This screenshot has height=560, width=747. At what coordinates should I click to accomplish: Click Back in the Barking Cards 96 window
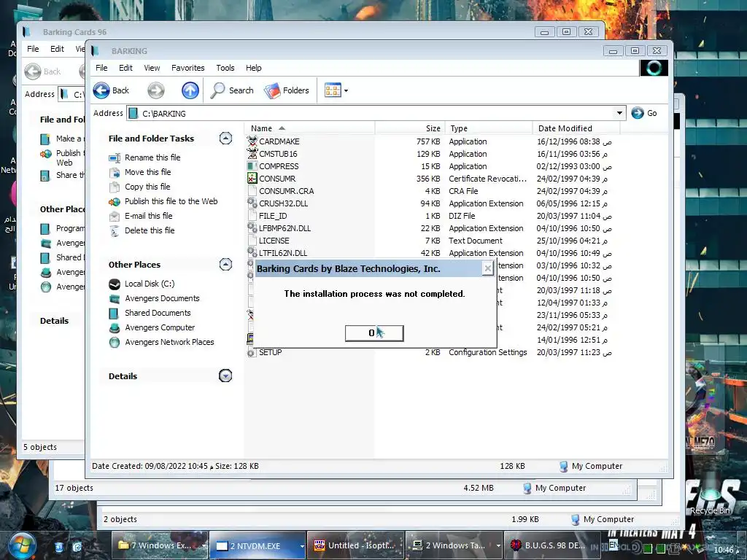[43, 71]
